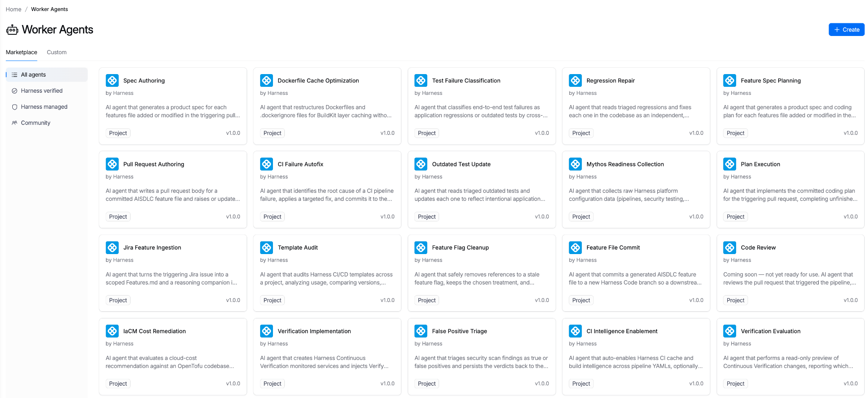Filter by Harness verified agents
The image size is (868, 398).
click(x=47, y=91)
